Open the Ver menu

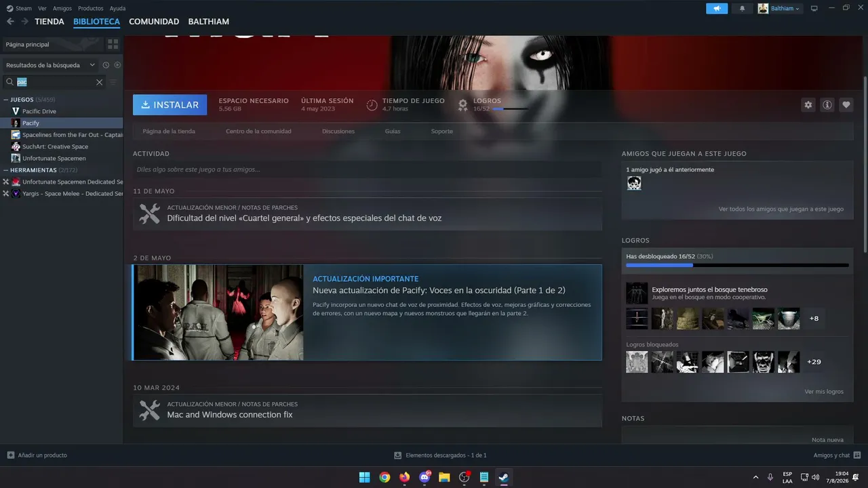pos(43,8)
